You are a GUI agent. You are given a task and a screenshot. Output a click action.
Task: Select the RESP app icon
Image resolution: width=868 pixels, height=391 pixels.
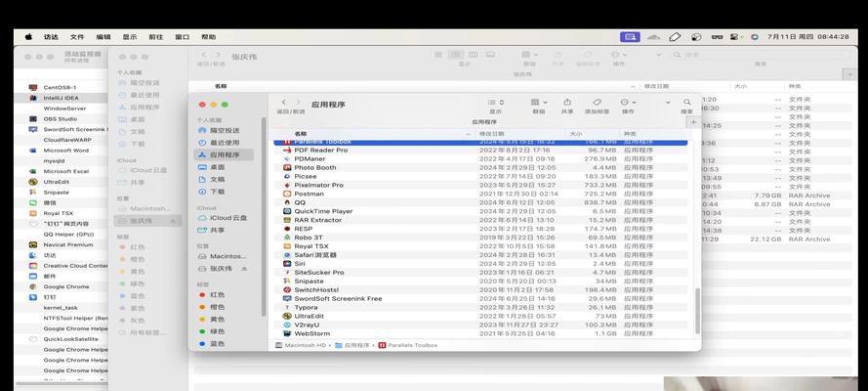pyautogui.click(x=287, y=229)
